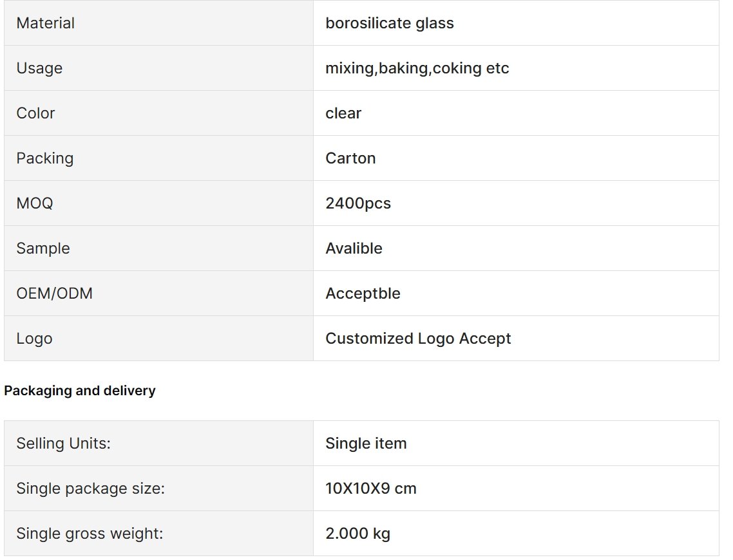The width and height of the screenshot is (733, 560).
Task: Click the Usage row label
Action: pos(39,68)
